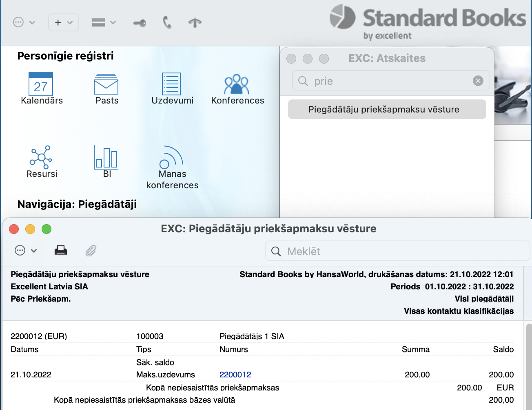Click the printer icon in report window
The image size is (532, 410).
pos(61,251)
